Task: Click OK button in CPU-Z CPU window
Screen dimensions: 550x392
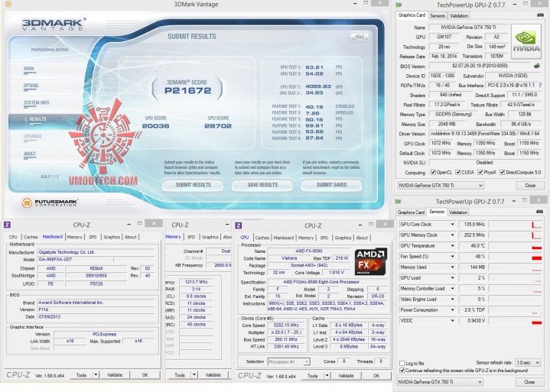Action: 376,375
